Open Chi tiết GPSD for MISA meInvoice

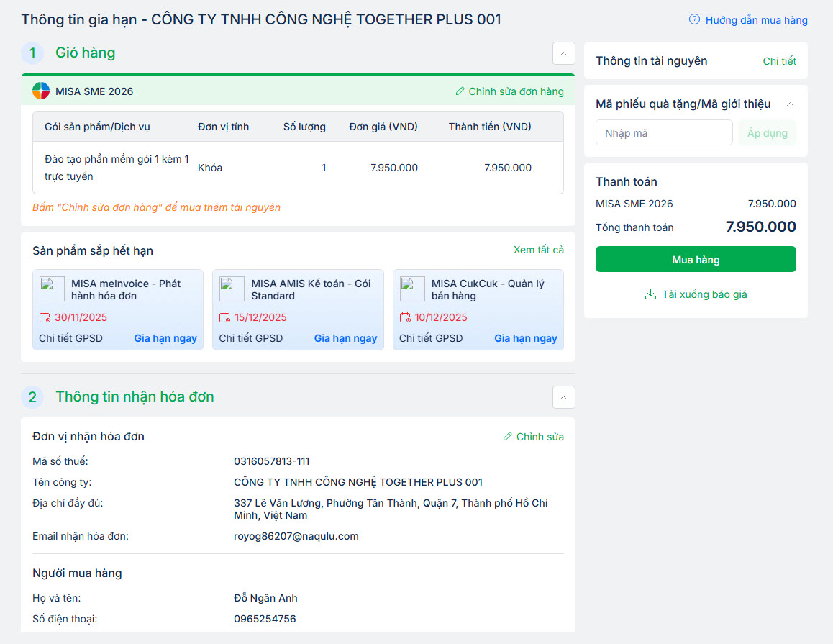coord(70,338)
